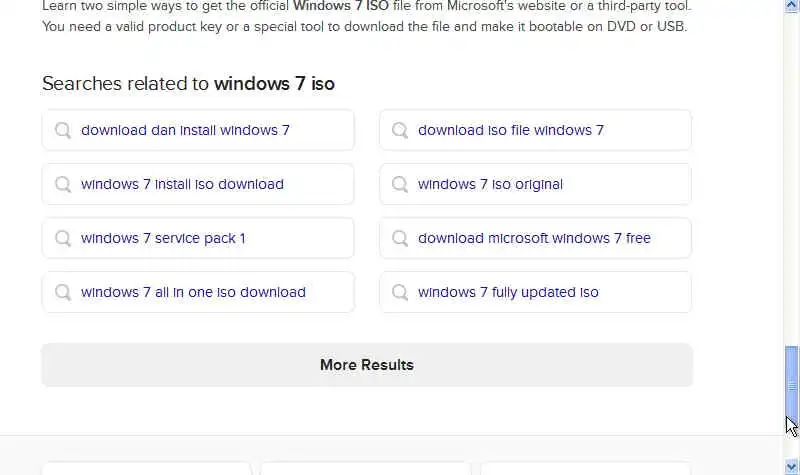Open the "windows 7 service pack 1" link text
This screenshot has width=800, height=475.
[163, 238]
